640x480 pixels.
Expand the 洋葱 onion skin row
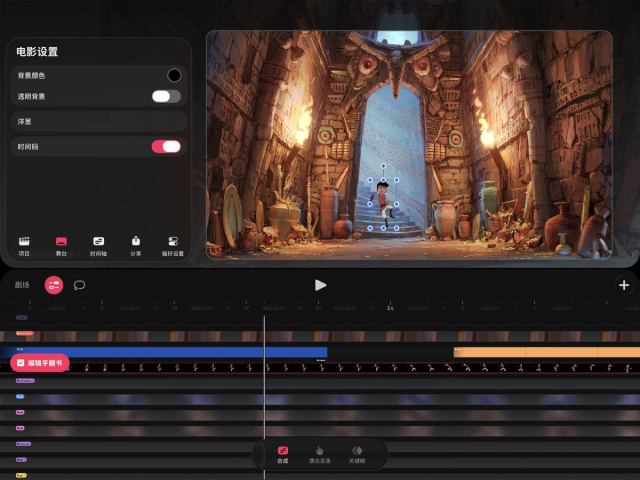tap(99, 121)
